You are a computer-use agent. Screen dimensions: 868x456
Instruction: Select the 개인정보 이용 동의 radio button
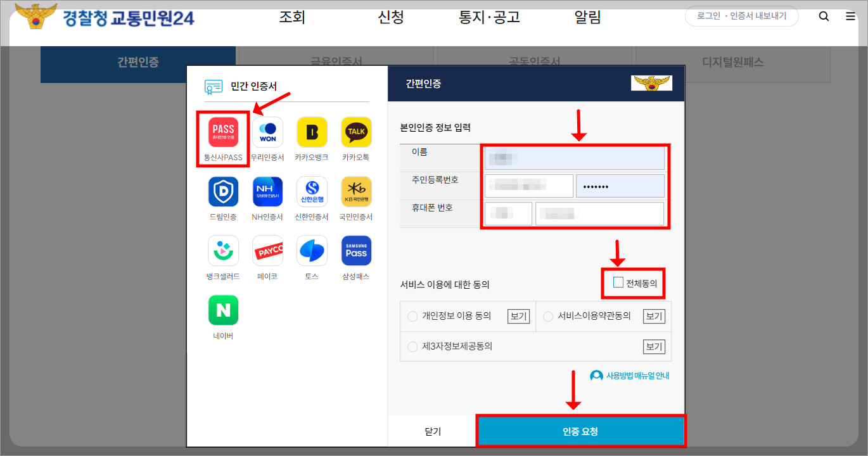(x=412, y=316)
